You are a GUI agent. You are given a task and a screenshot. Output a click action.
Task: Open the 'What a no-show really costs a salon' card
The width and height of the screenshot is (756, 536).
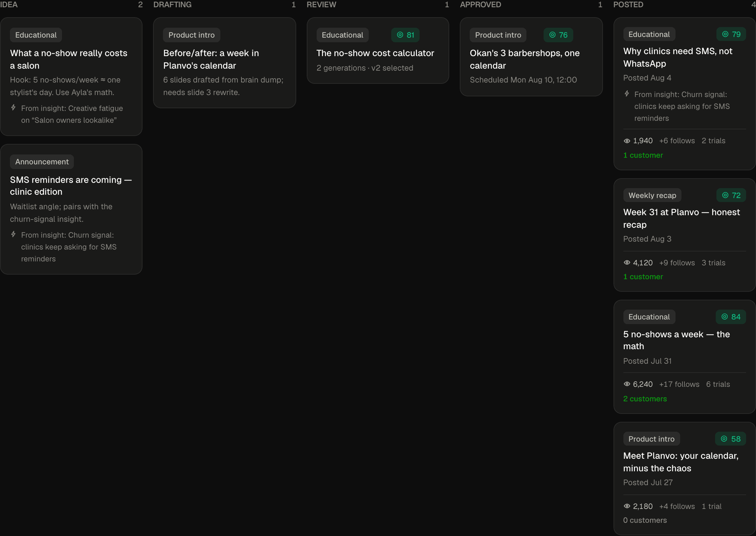pos(71,77)
